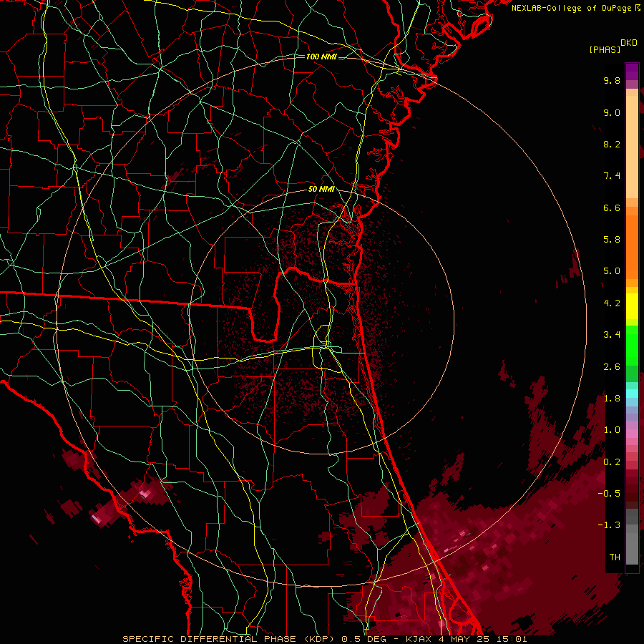Viewport: 644px width, 644px height.
Task: Click the 15:01 timestamp in the caption
Action: click(x=512, y=639)
